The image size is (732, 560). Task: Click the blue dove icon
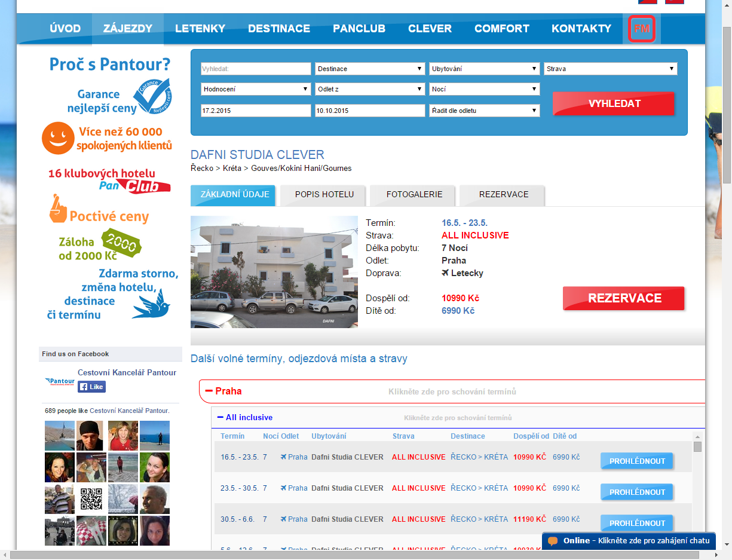[x=151, y=304]
